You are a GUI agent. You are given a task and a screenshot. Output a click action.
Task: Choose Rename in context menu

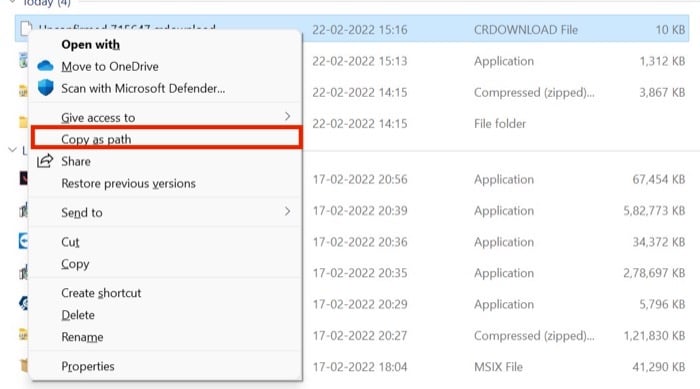pyautogui.click(x=82, y=337)
